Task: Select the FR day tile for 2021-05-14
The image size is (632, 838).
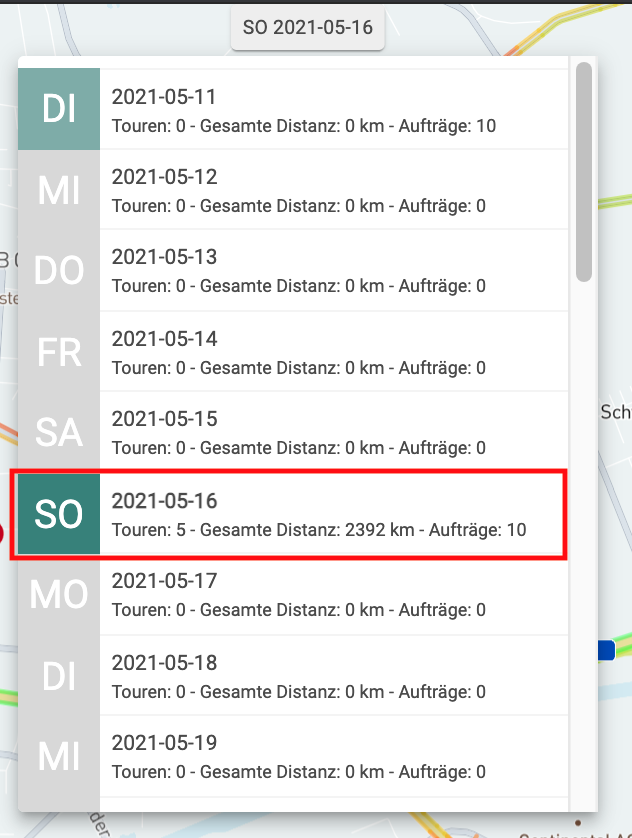Action: click(59, 352)
